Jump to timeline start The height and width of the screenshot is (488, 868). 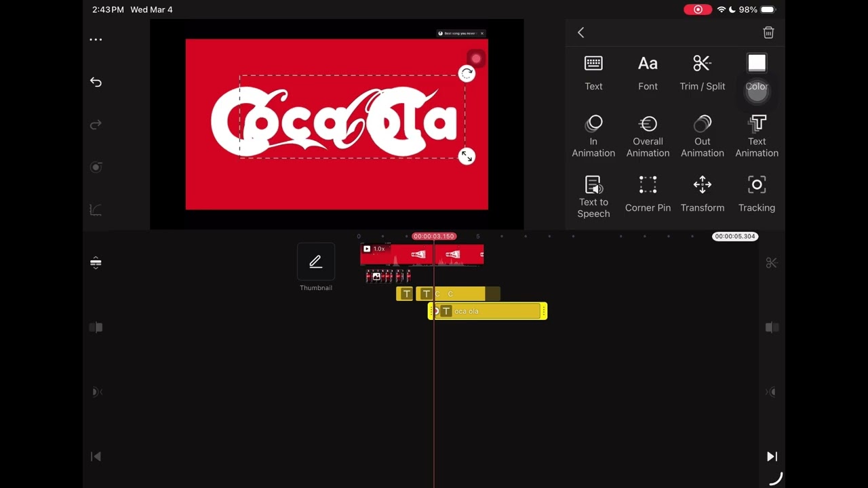pos(96,457)
